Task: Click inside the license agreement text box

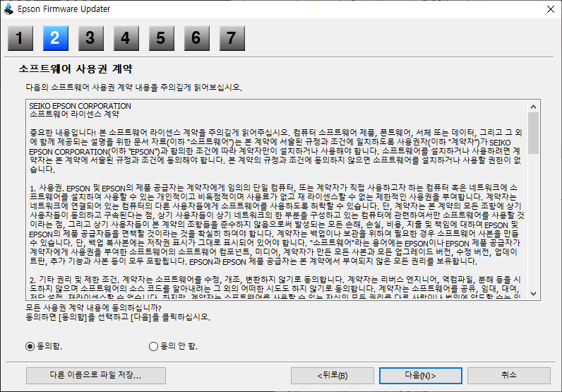Action: 276,200
